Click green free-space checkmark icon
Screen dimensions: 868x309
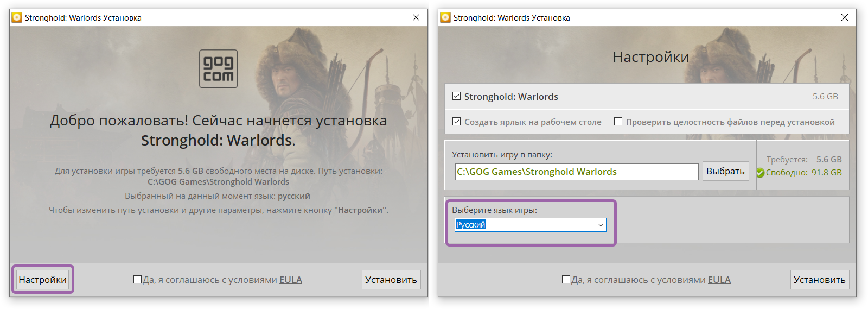(x=761, y=173)
